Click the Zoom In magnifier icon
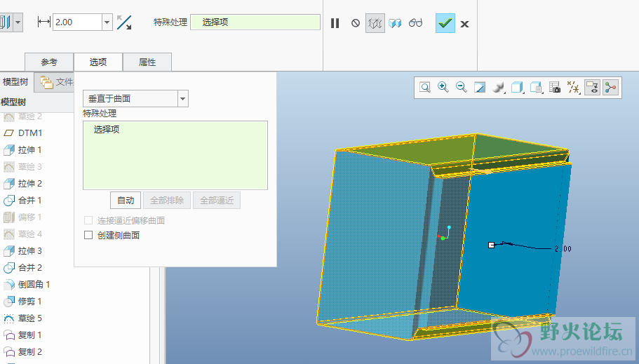Viewport: 639px width, 364px height. [x=443, y=87]
